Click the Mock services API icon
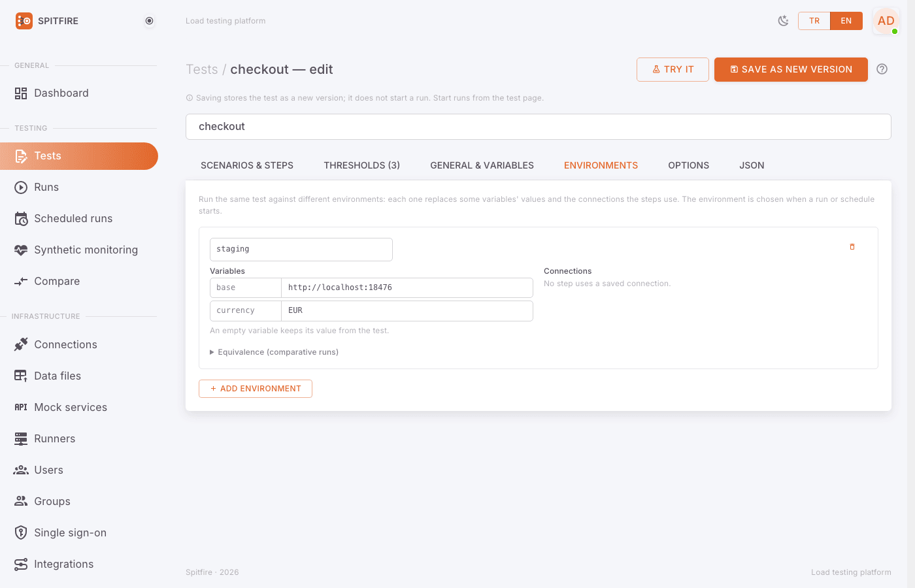915x588 pixels. [x=21, y=408]
